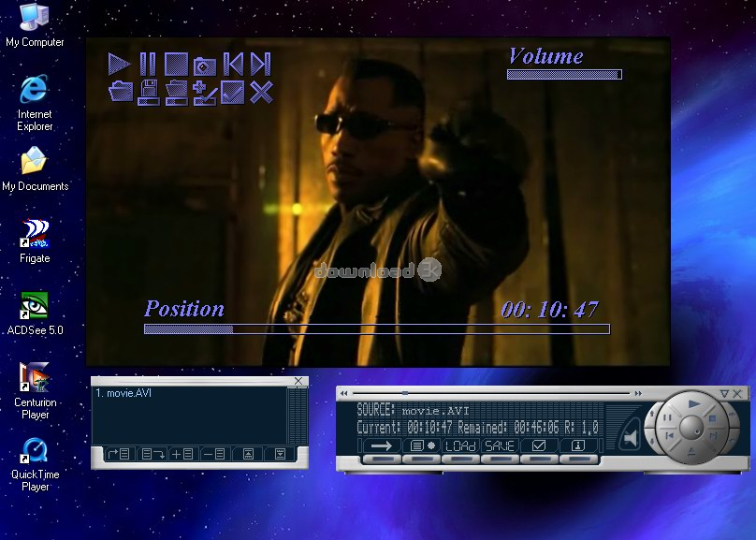Click the center knob of the round dial
This screenshot has width=756, height=540.
[692, 428]
